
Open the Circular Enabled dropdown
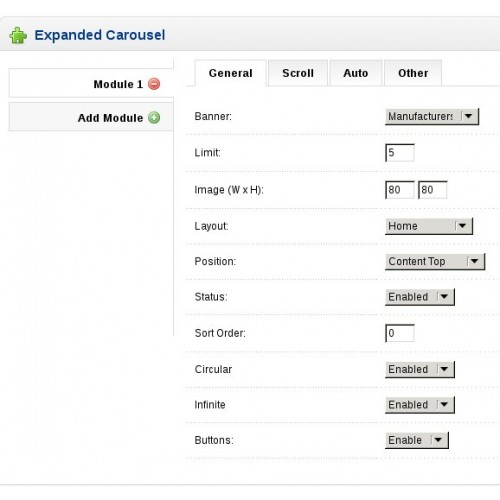pyautogui.click(x=420, y=369)
